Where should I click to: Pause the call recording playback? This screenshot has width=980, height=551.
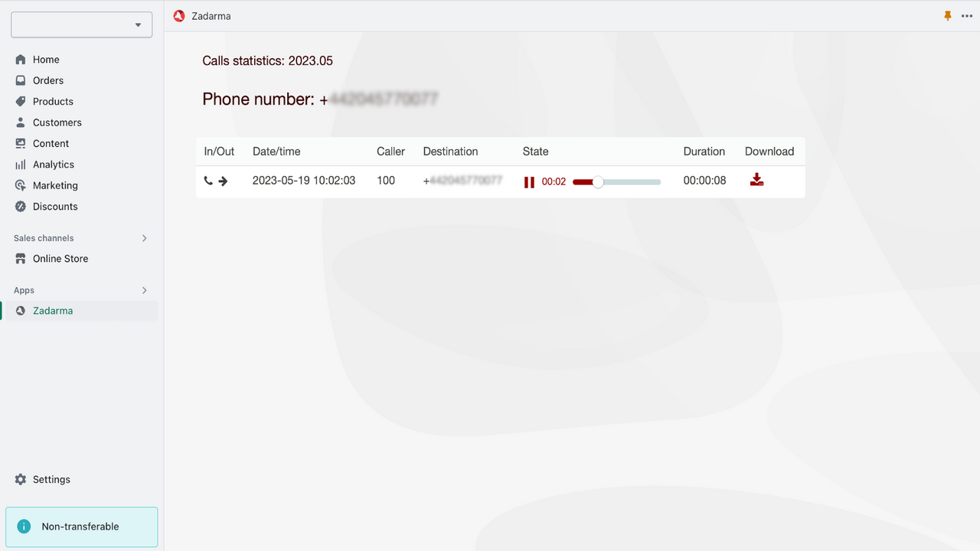coord(529,182)
